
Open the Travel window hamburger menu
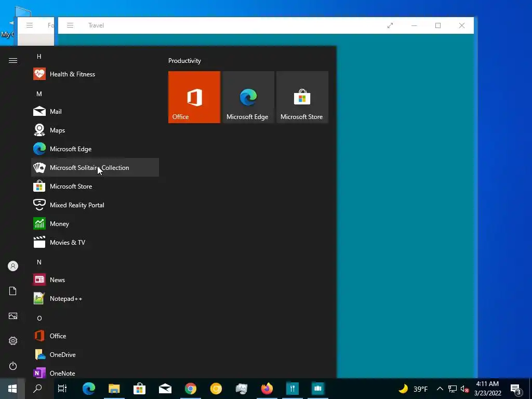[x=70, y=25]
